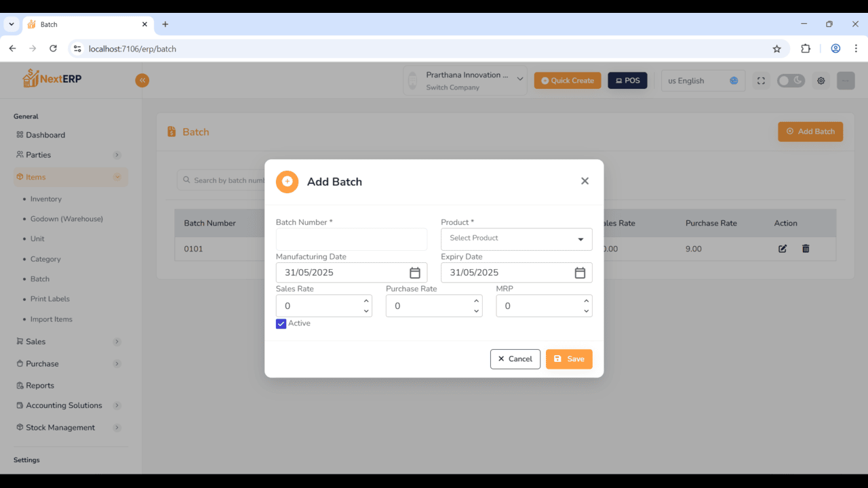Open browser profile icon
Image resolution: width=868 pixels, height=488 pixels.
835,49
